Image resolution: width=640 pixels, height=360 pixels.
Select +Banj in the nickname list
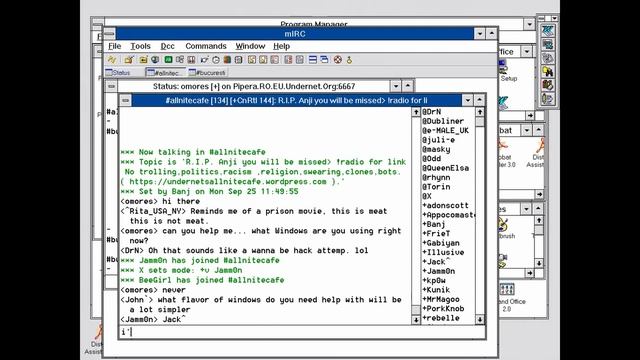click(x=433, y=224)
